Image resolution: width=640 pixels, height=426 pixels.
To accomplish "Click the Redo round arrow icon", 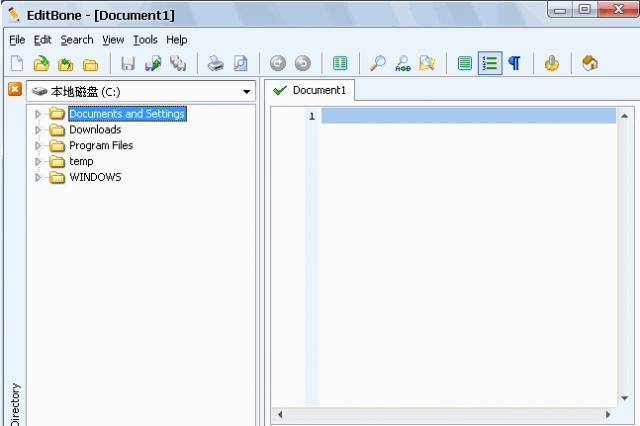I will (303, 64).
